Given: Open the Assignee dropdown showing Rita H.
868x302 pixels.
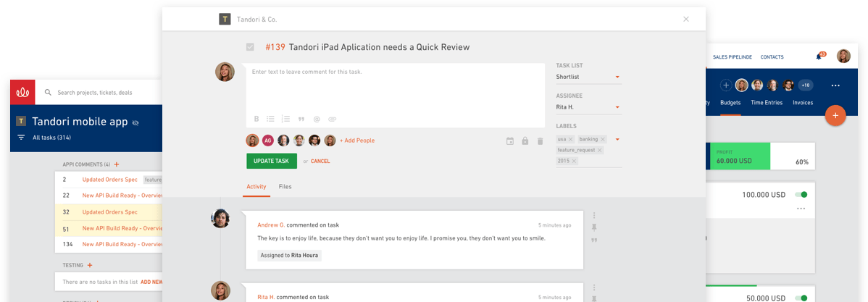Looking at the screenshot, I should (589, 107).
